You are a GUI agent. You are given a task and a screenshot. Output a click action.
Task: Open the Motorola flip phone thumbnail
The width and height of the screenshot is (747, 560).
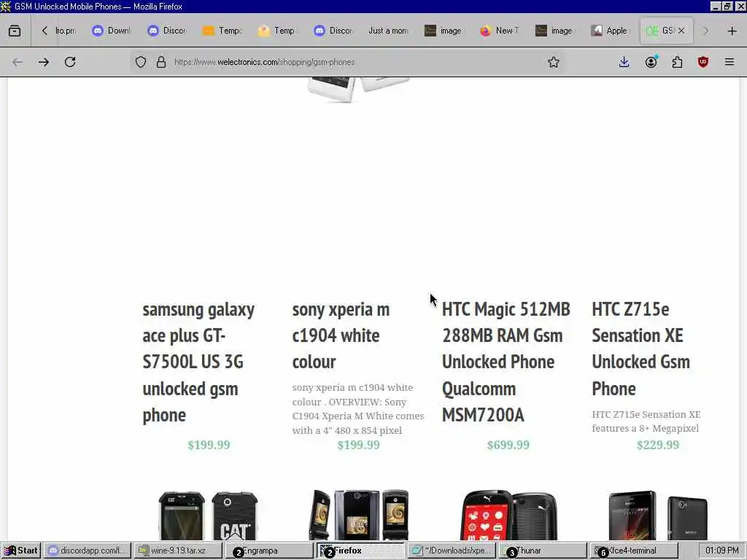[359, 514]
